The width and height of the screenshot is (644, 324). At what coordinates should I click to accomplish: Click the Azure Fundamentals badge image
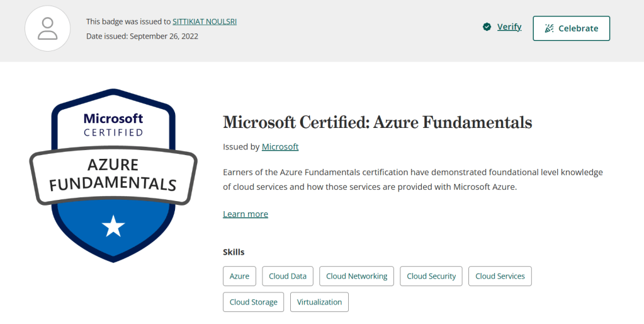pos(113,176)
